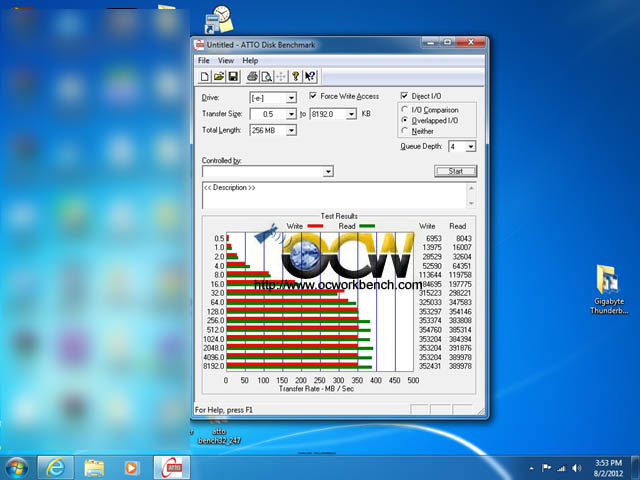The height and width of the screenshot is (480, 640).
Task: Click write value 6953 in results
Action: [433, 238]
